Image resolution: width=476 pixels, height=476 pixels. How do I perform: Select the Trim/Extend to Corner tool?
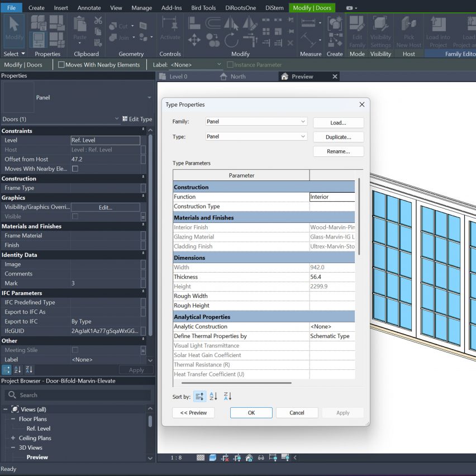tap(250, 40)
